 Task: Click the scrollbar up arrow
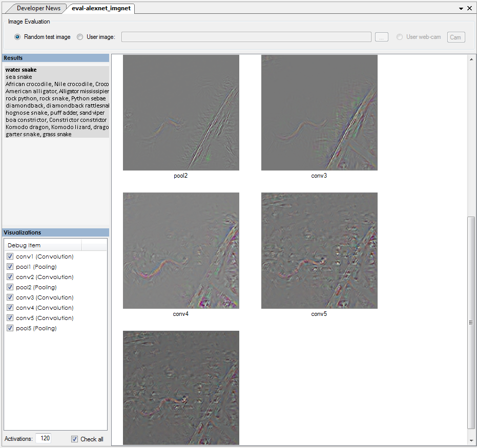click(471, 59)
